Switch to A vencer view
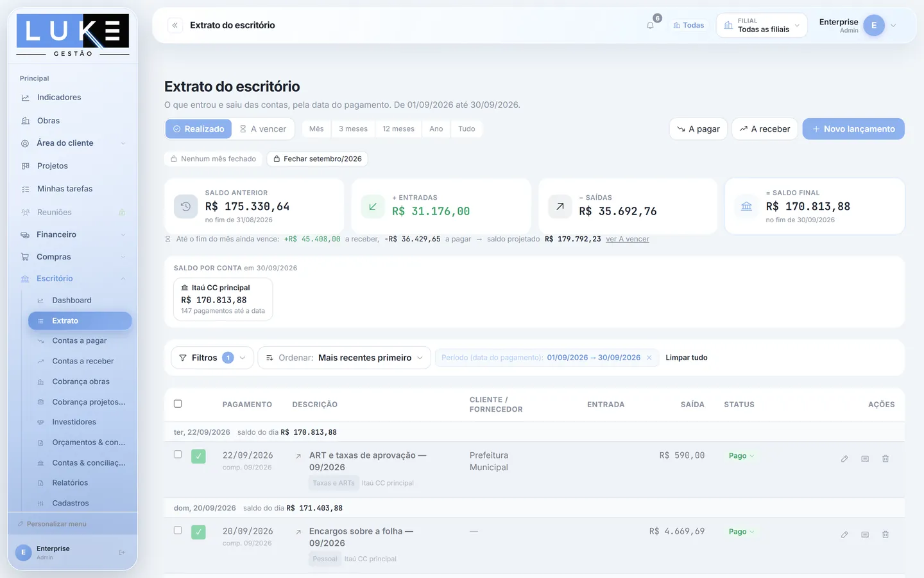Image resolution: width=924 pixels, height=578 pixels. [263, 129]
